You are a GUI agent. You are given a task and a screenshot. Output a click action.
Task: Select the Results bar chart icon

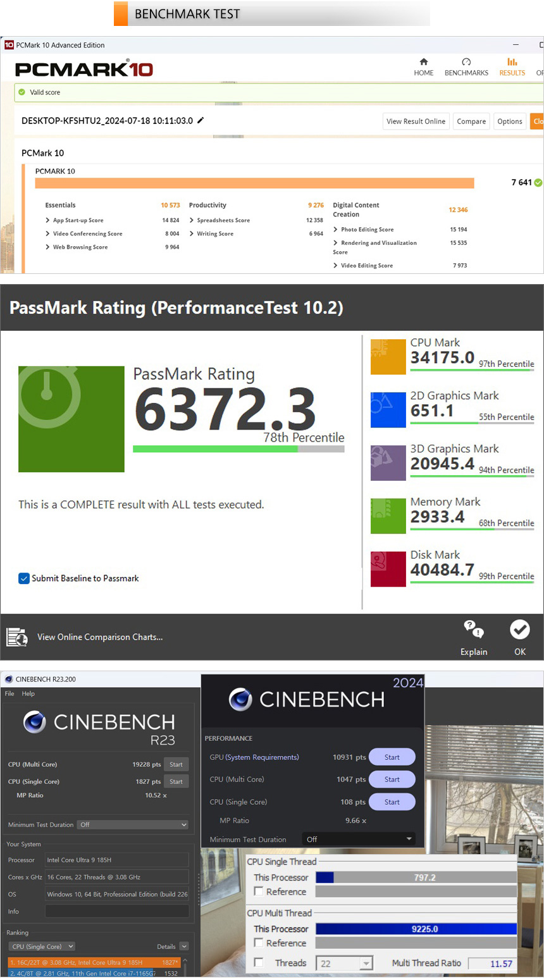(x=512, y=62)
